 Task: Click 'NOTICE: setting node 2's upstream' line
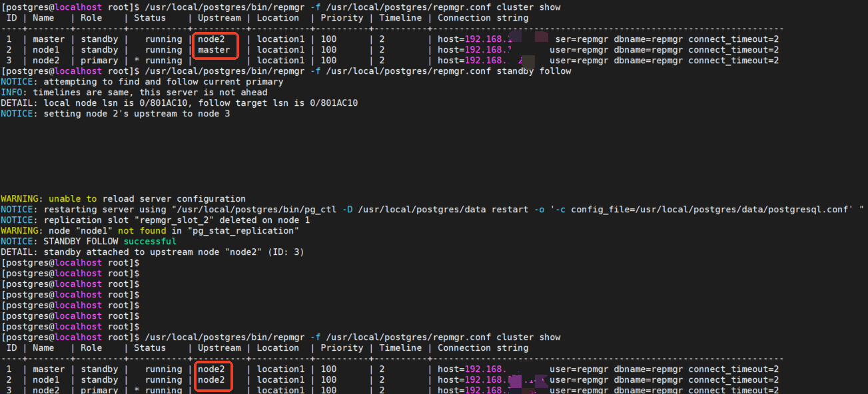pyautogui.click(x=115, y=114)
